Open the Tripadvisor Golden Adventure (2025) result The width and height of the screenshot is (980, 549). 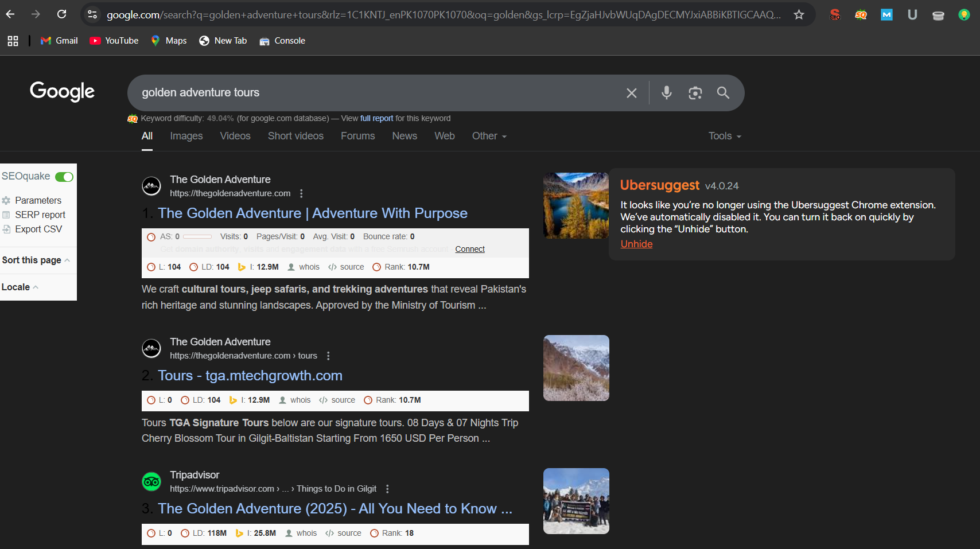click(x=335, y=509)
